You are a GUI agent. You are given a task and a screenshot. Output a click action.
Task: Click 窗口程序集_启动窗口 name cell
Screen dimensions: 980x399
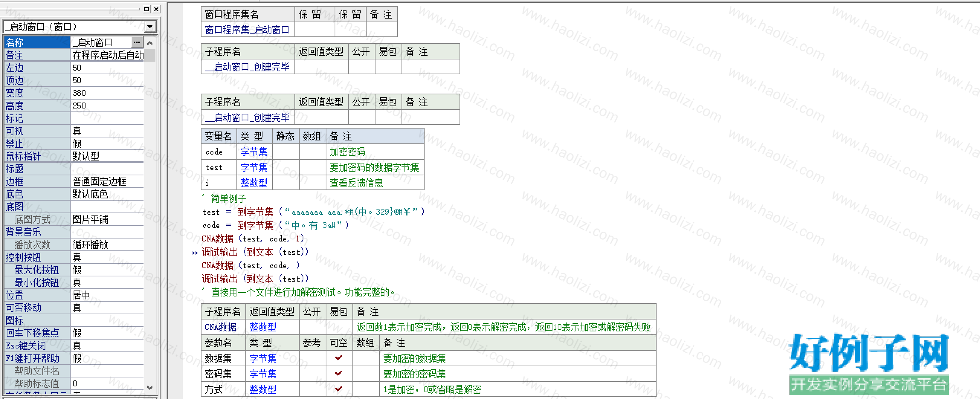248,30
